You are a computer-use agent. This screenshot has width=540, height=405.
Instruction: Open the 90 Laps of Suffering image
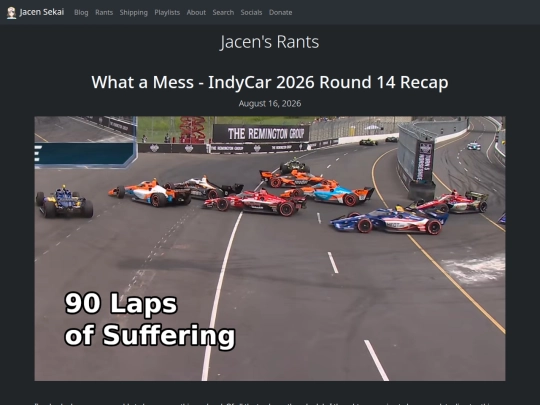click(x=270, y=249)
